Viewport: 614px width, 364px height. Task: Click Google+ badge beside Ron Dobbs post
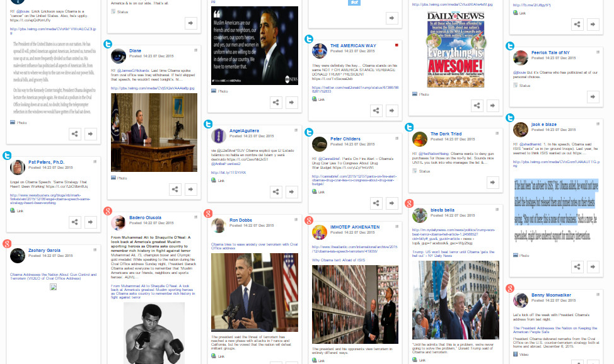point(208,213)
